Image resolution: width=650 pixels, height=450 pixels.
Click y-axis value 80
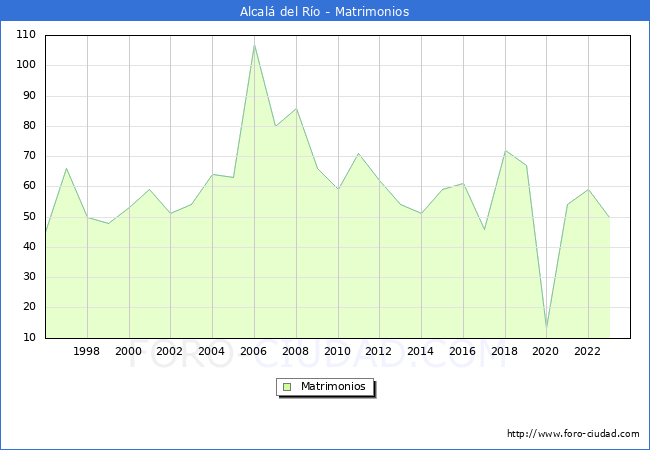[x=29, y=126]
